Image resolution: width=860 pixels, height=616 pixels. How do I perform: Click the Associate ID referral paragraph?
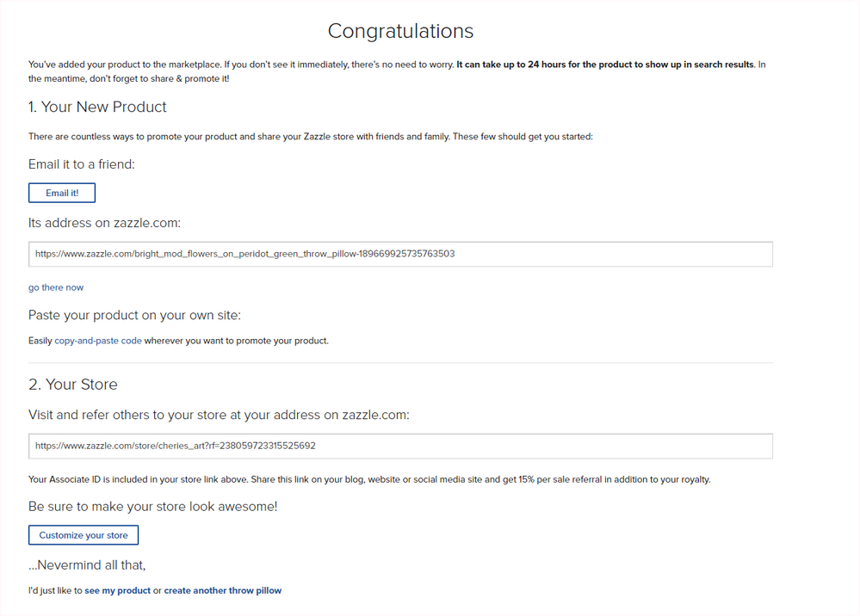(369, 479)
